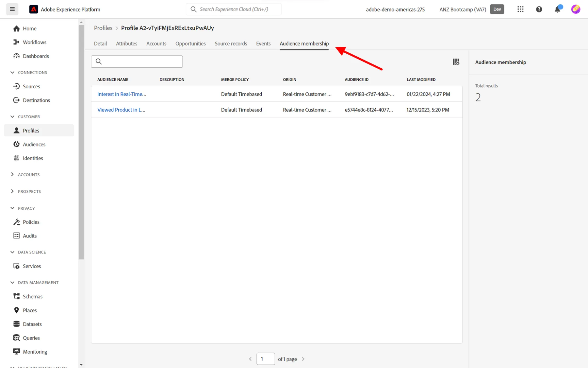Switch to the Events tab

tap(263, 44)
